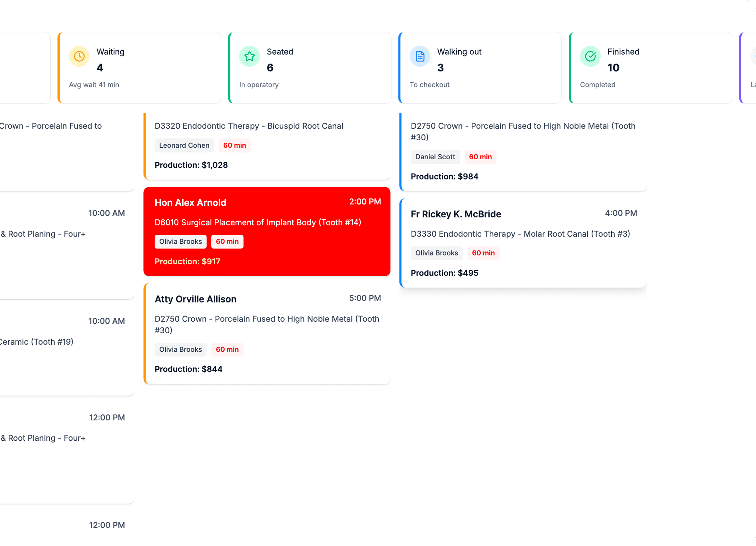756x546 pixels.
Task: Click 60 min badge beside Daniel Scott
Action: (480, 157)
